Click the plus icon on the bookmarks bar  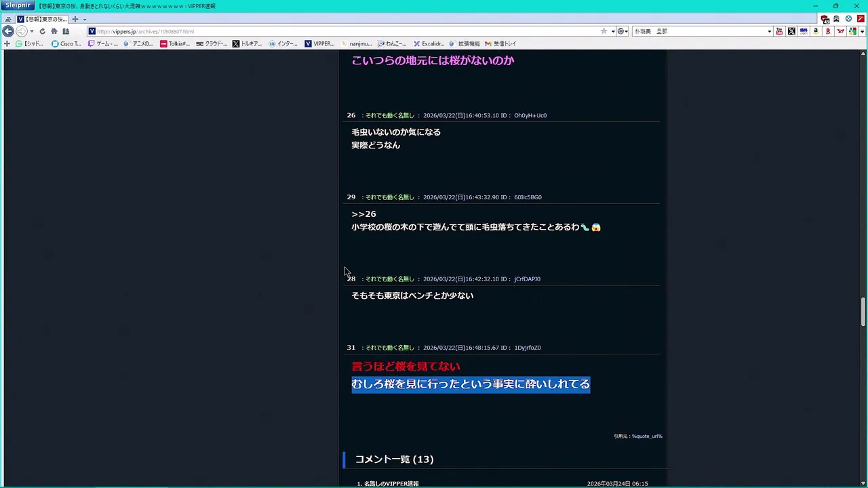pos(7,43)
